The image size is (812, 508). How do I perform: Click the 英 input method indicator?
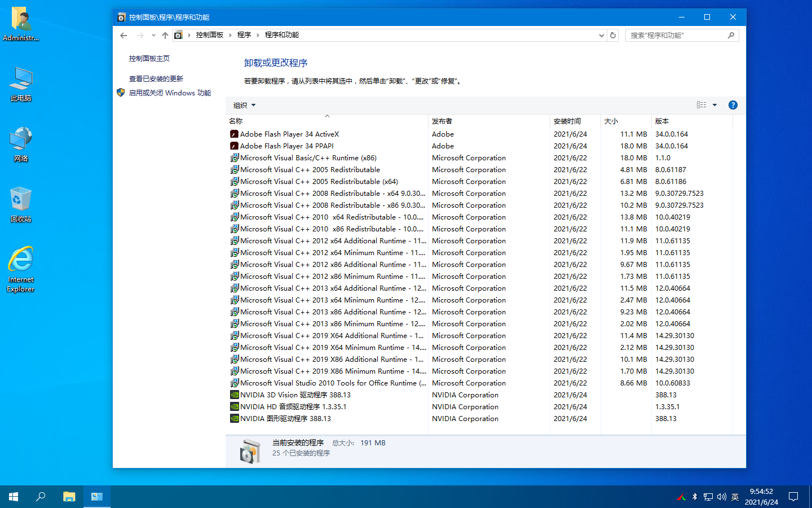735,497
